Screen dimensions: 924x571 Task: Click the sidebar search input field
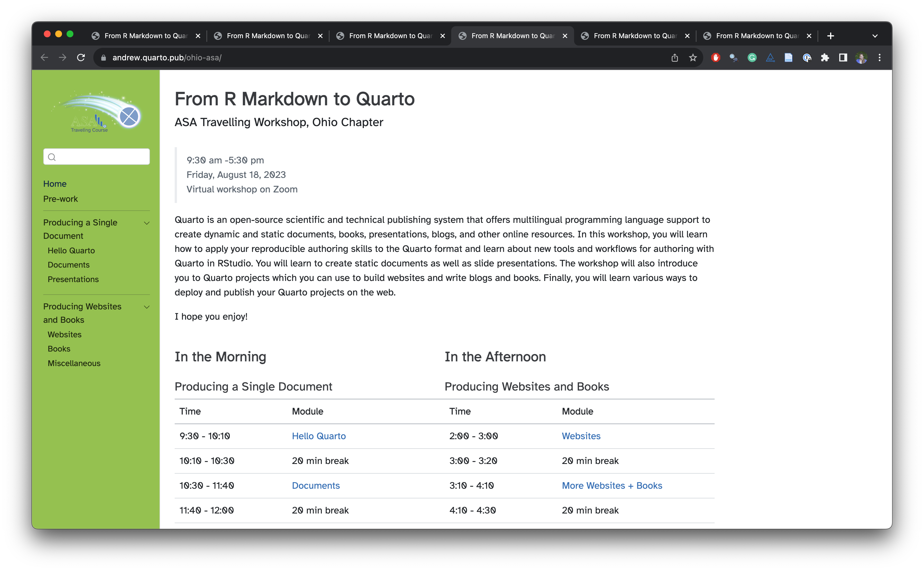pyautogui.click(x=97, y=157)
